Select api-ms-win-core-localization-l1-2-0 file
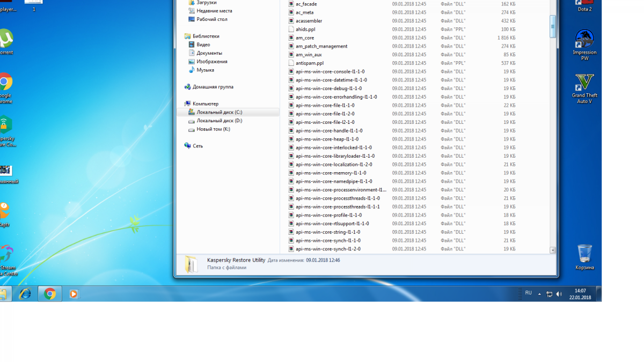644x362 pixels. [x=334, y=165]
